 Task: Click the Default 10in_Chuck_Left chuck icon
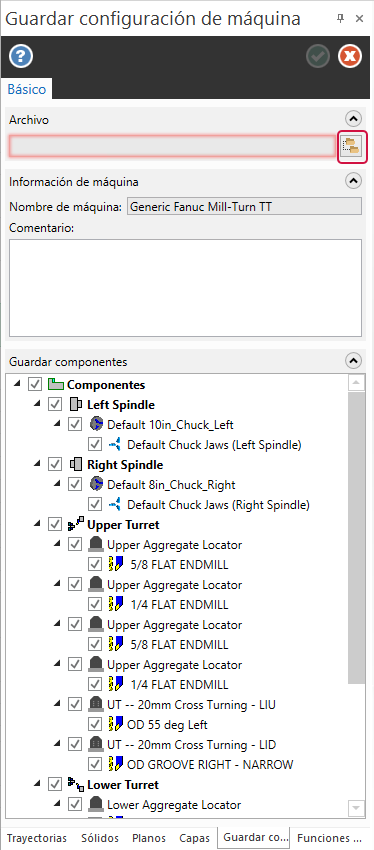point(96,424)
